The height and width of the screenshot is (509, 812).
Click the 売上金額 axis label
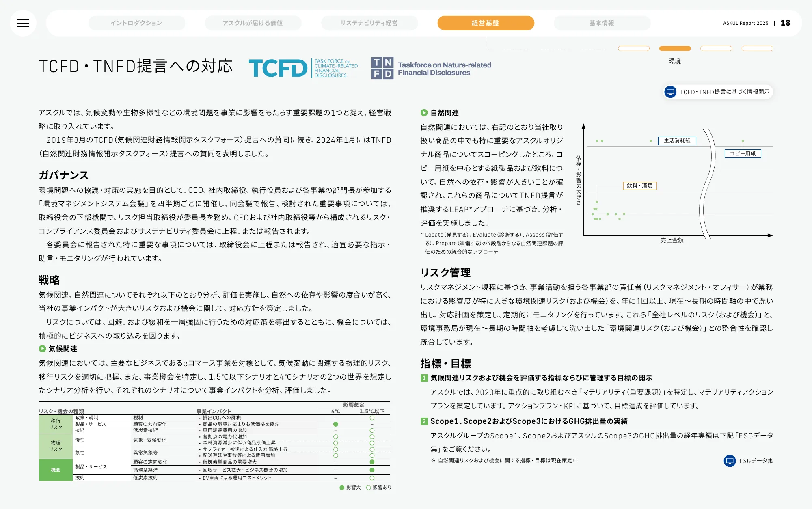click(x=672, y=240)
